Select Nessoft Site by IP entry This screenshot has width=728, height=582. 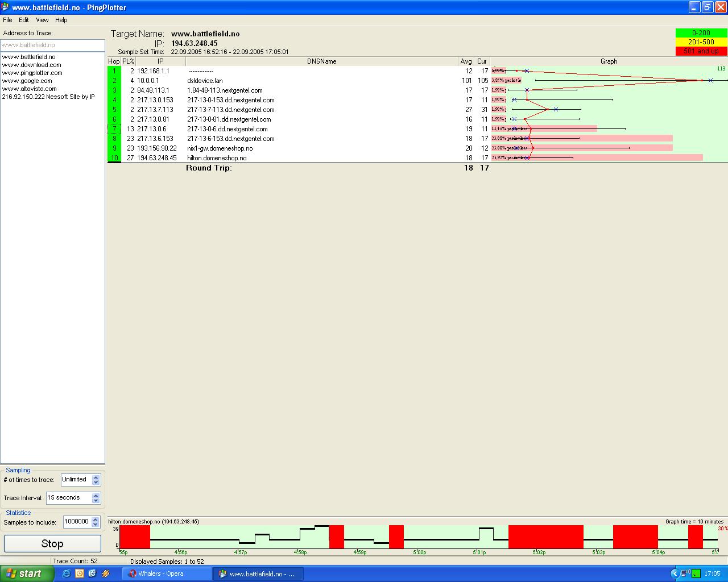48,97
